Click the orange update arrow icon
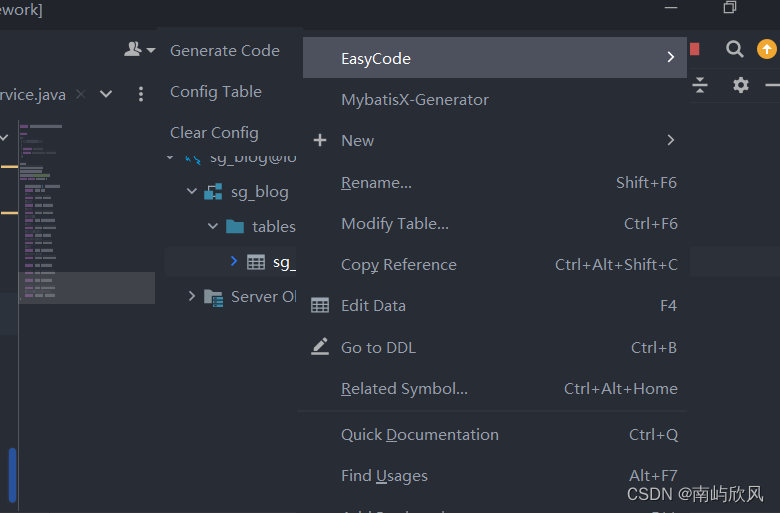The width and height of the screenshot is (780, 513). 766,49
